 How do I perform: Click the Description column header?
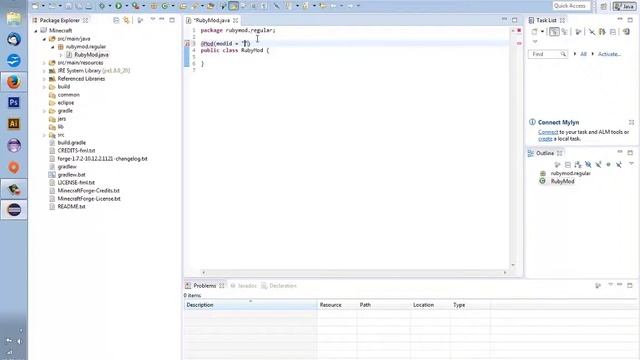[250, 305]
